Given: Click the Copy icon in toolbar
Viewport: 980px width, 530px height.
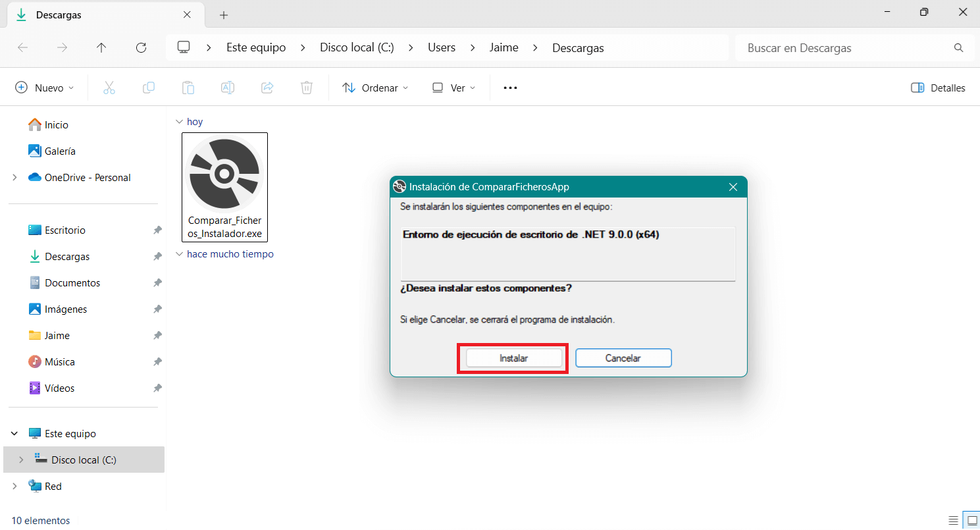Looking at the screenshot, I should pyautogui.click(x=149, y=88).
